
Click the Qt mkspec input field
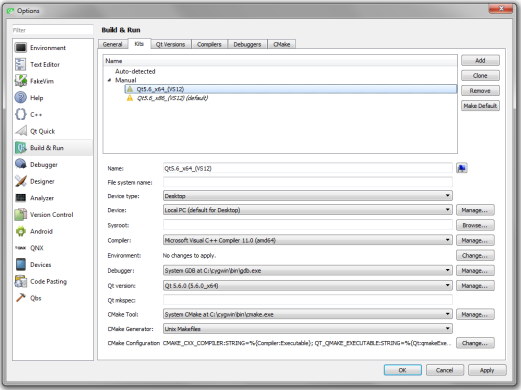307,300
